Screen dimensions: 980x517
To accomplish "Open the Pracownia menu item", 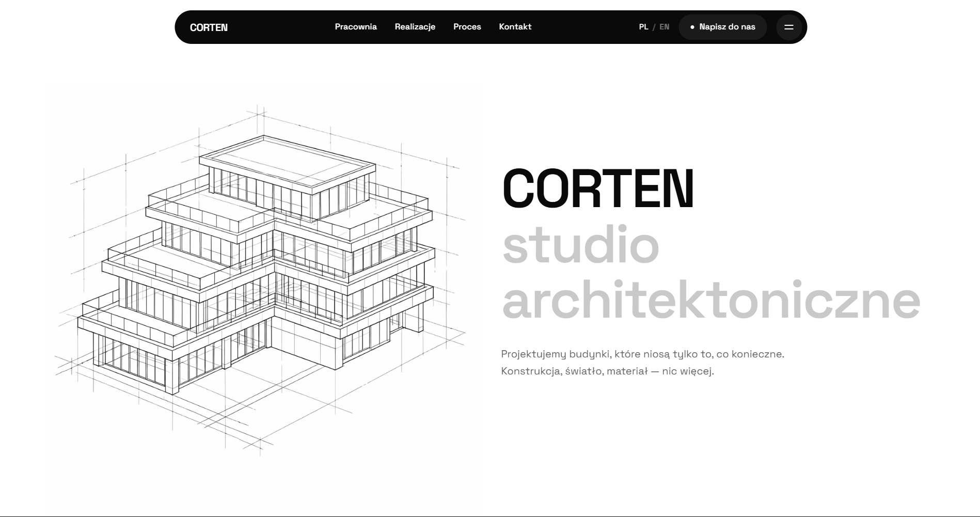I will click(356, 27).
